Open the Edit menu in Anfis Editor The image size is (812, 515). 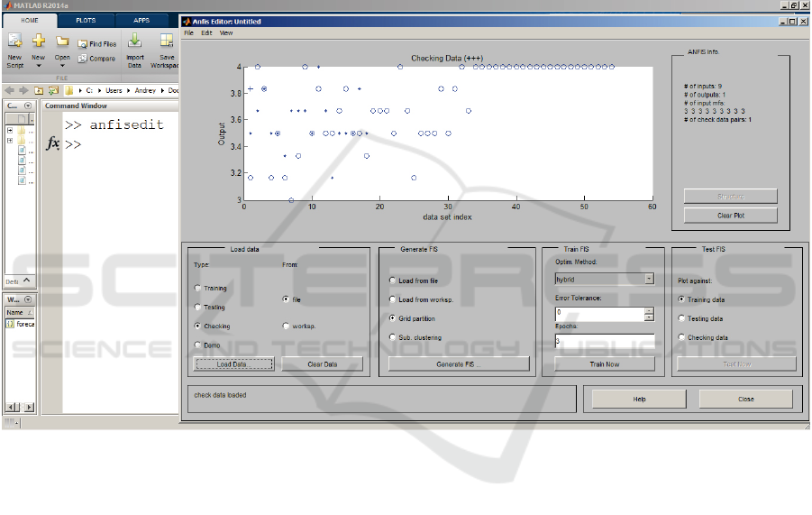tap(206, 32)
